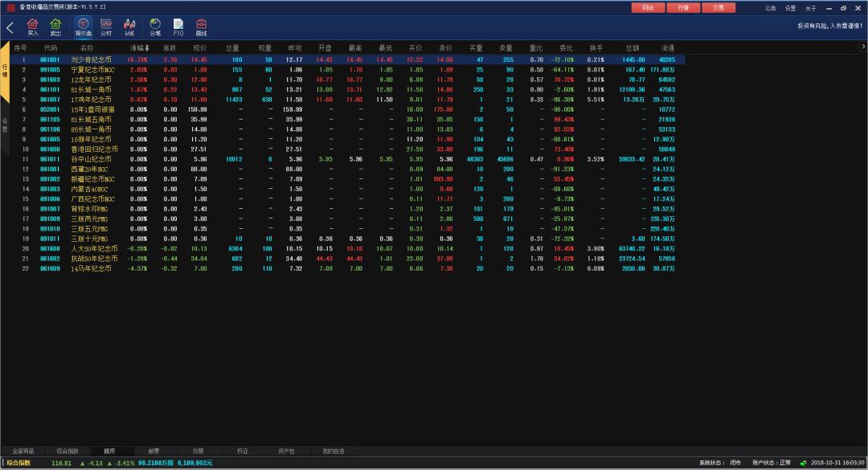Sort by the 昨收 column header

(295, 48)
